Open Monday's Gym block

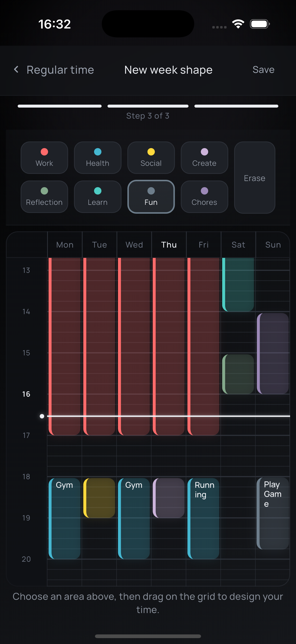click(x=65, y=518)
